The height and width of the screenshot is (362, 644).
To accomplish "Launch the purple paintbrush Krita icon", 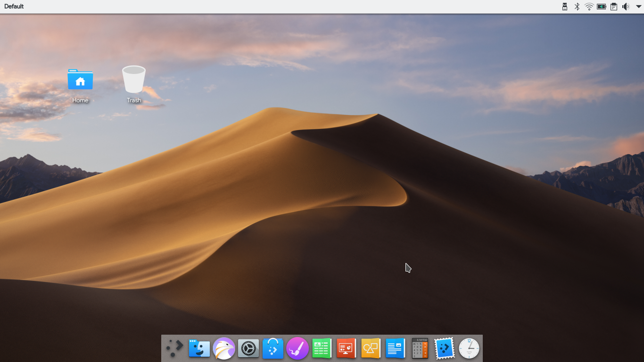I will point(297,349).
